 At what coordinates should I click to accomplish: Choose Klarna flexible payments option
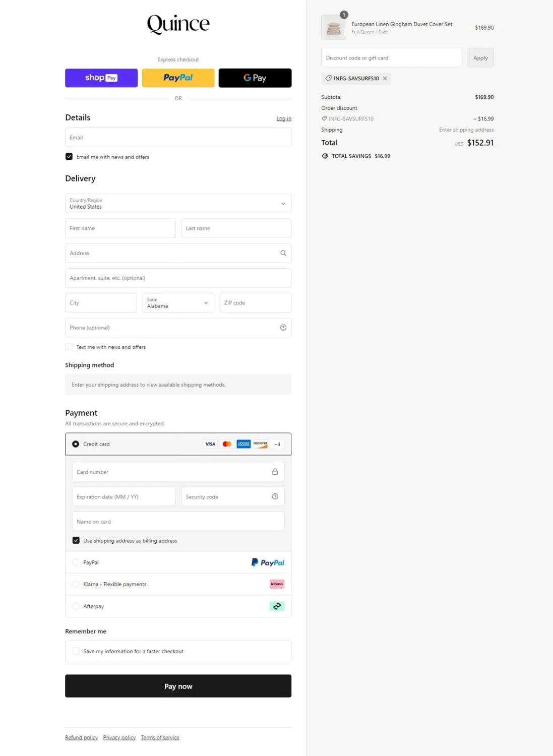(76, 584)
